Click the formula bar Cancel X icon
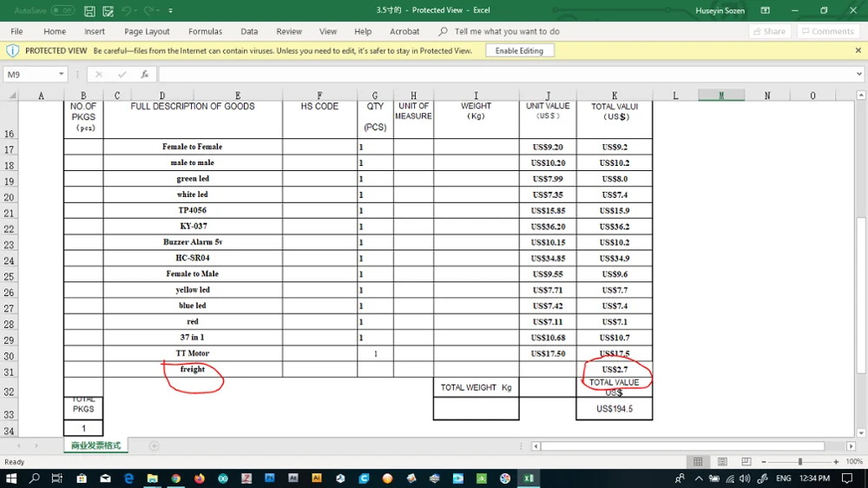 [x=99, y=74]
